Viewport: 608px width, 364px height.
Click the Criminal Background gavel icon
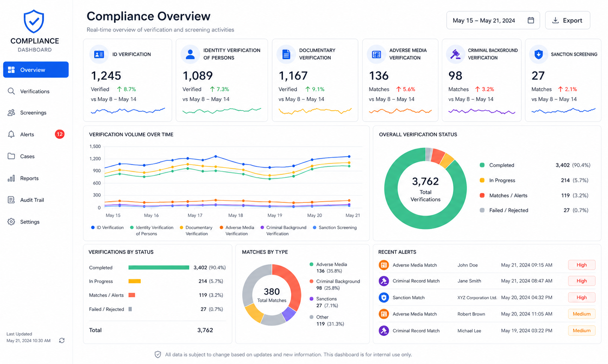pyautogui.click(x=455, y=54)
